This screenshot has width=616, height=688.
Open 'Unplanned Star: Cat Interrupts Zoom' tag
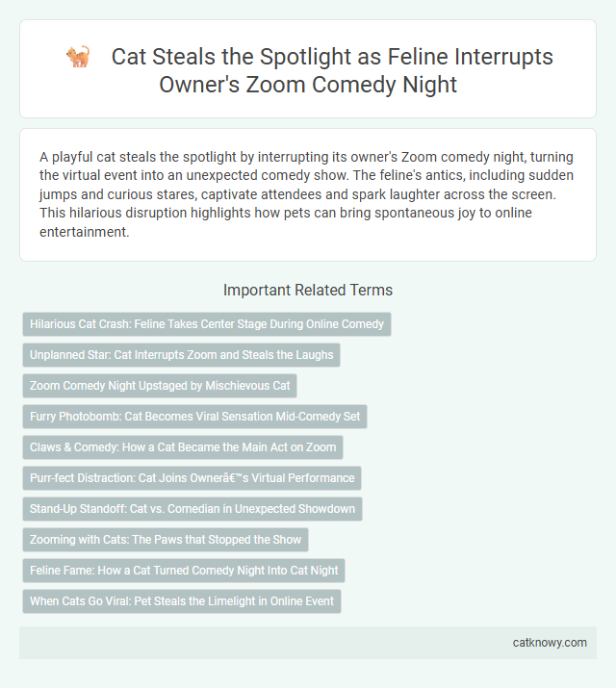pos(181,355)
